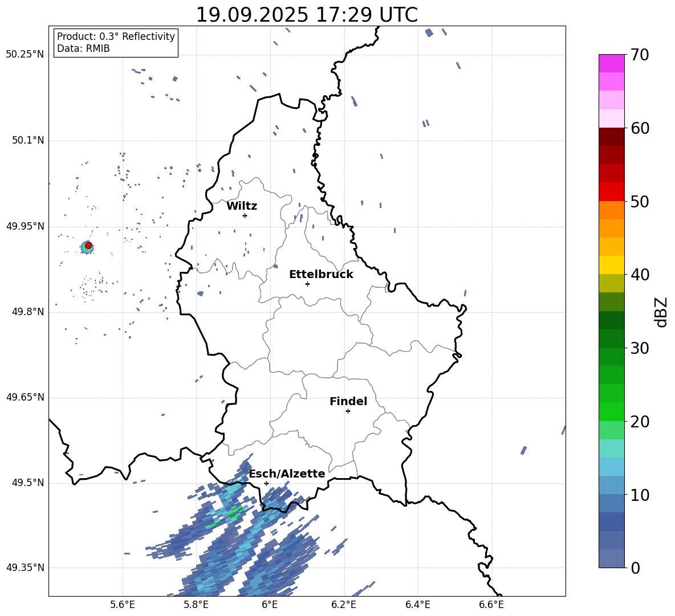Screen dimensions: 675x616
Task: Click the magenta top colorbar segment
Action: coord(611,63)
